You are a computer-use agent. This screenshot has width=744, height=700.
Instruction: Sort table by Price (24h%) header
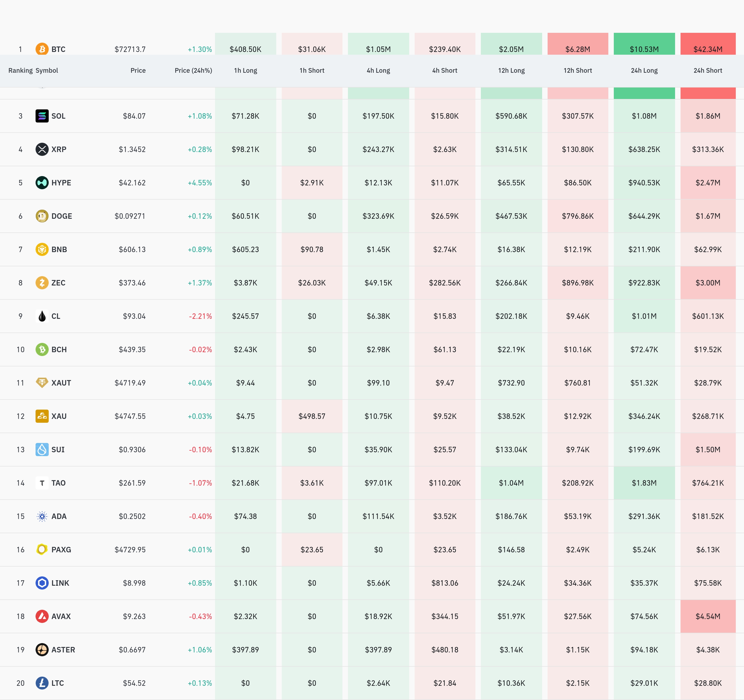pyautogui.click(x=193, y=70)
